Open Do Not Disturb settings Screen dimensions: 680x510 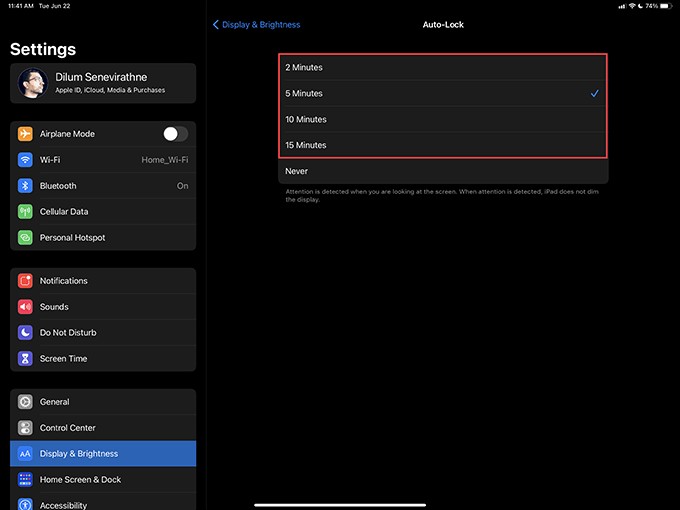pos(103,333)
